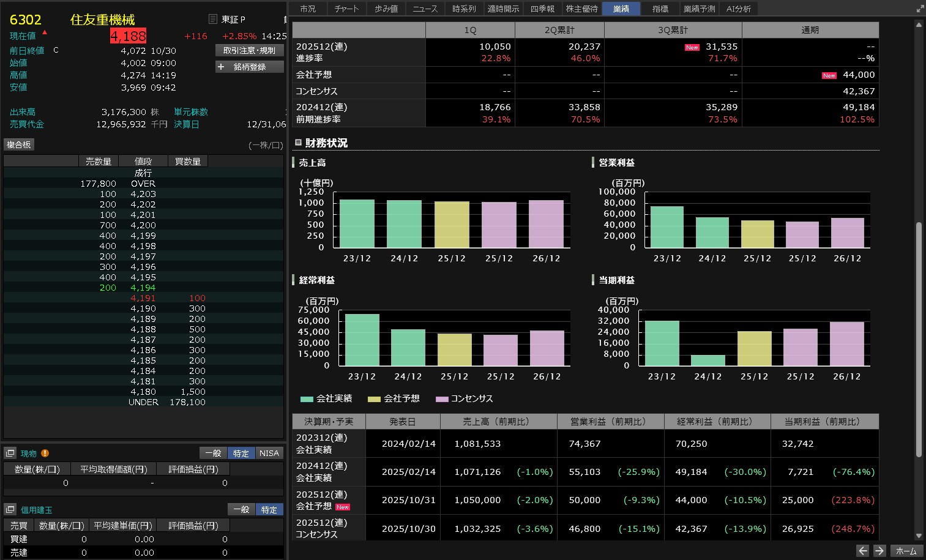Click the 4,191 price row in order book
The height and width of the screenshot is (560, 926).
click(143, 298)
